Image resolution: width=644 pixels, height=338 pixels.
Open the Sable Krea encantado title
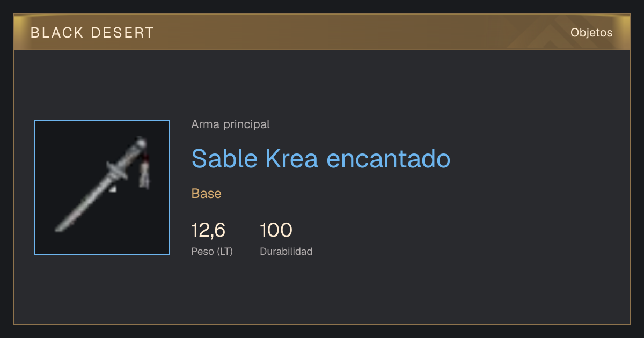pyautogui.click(x=320, y=158)
